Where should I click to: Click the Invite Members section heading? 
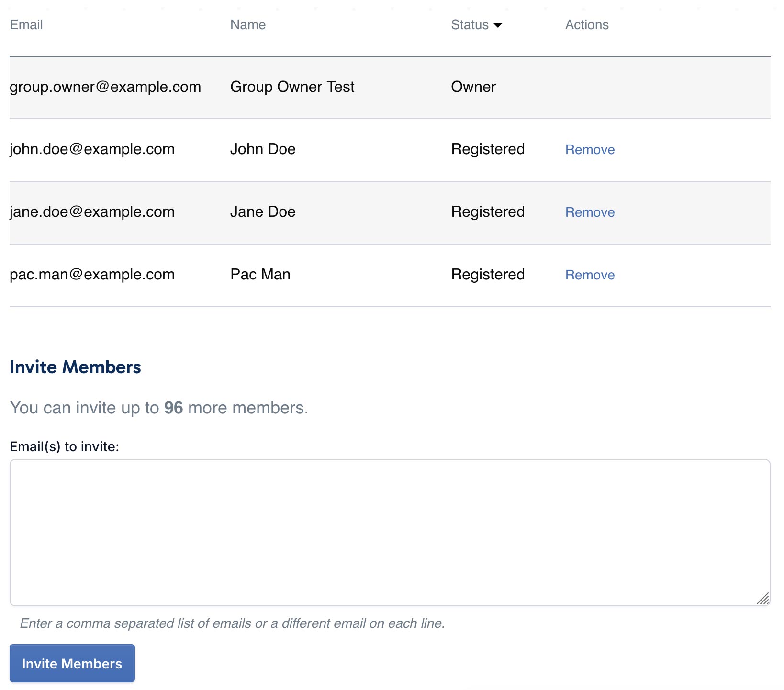tap(75, 367)
